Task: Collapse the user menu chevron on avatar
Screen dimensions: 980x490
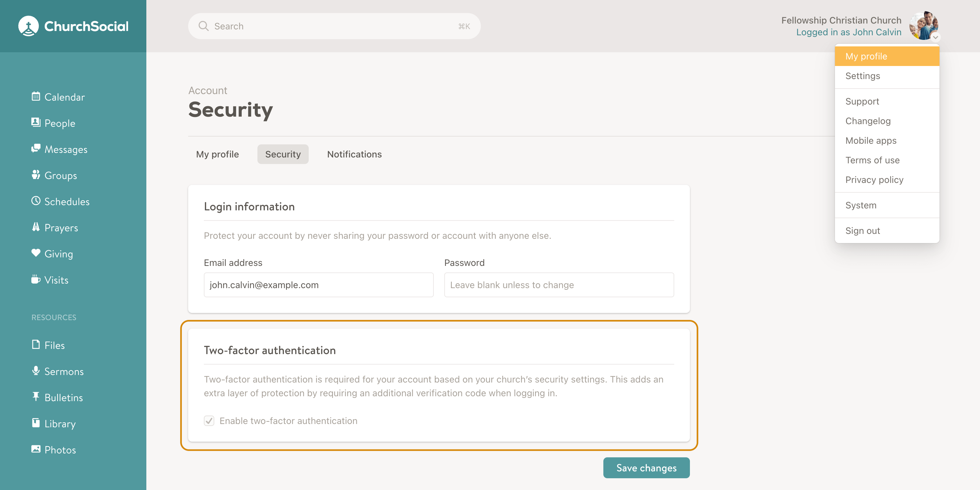Action: pos(935,37)
